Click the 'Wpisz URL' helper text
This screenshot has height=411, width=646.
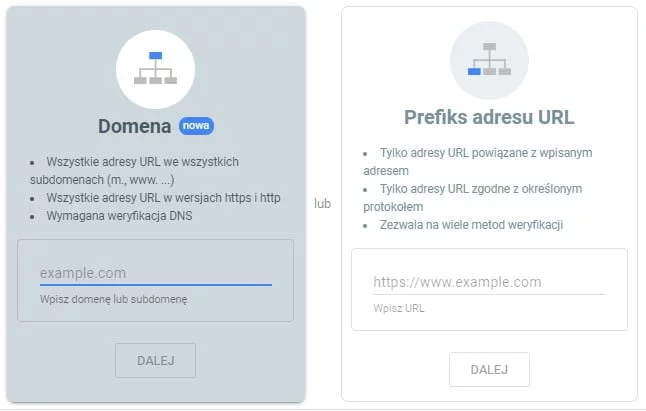coord(399,308)
